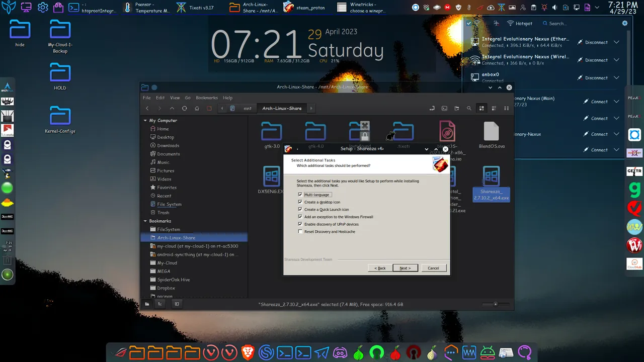Toggle Create a desktop icon checkbox
Image resolution: width=644 pixels, height=362 pixels.
[300, 202]
